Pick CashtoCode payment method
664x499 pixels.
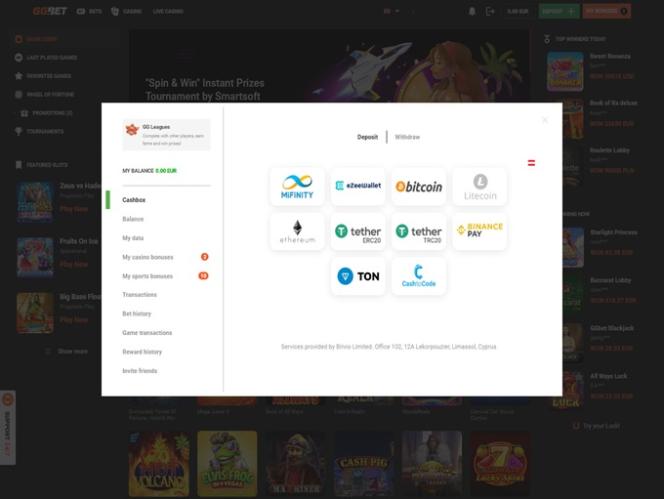pyautogui.click(x=418, y=276)
